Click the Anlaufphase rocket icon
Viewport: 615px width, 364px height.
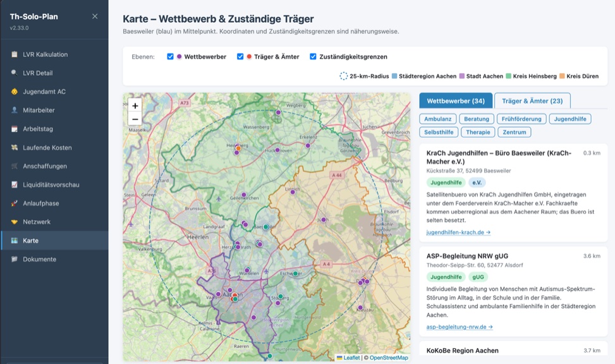(15, 203)
